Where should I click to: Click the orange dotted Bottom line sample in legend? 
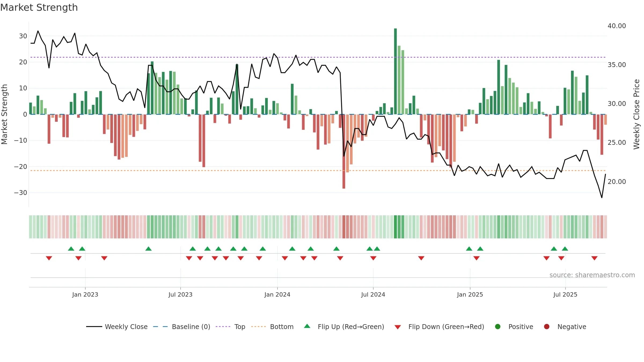[x=259, y=327]
